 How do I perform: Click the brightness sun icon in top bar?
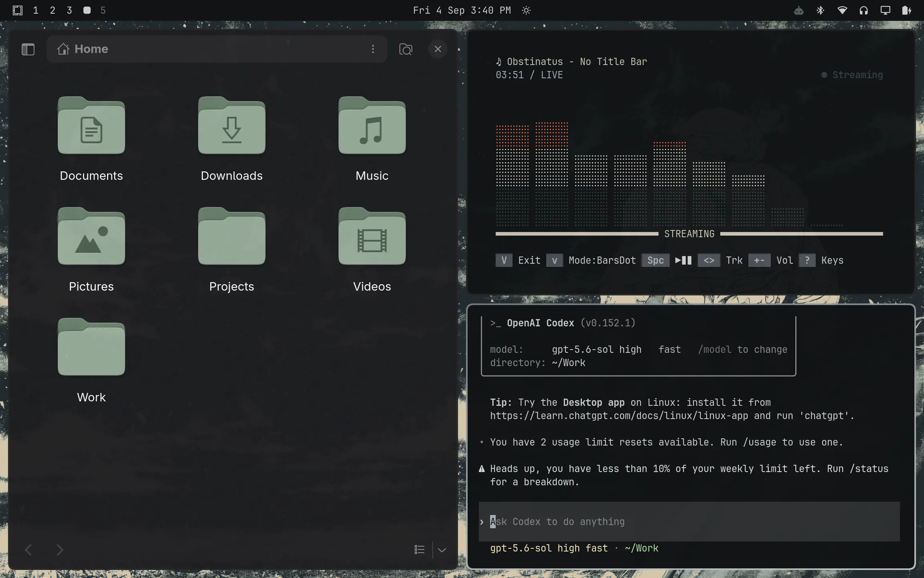click(x=527, y=10)
